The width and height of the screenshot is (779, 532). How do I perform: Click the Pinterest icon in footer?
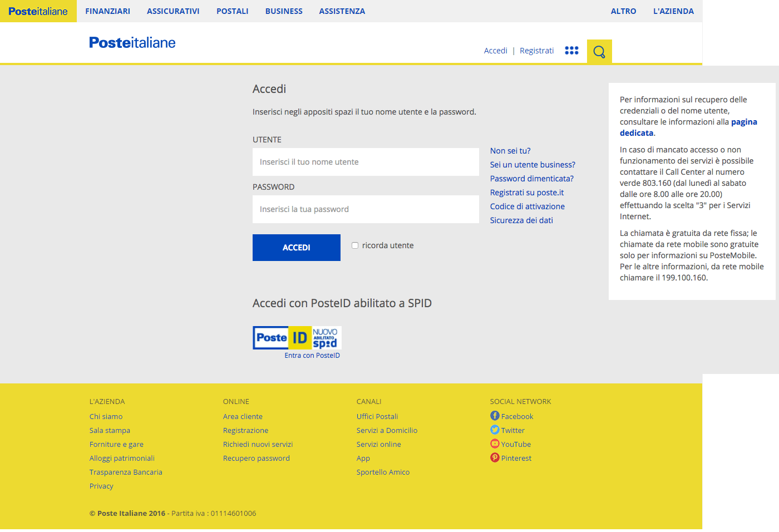point(495,457)
